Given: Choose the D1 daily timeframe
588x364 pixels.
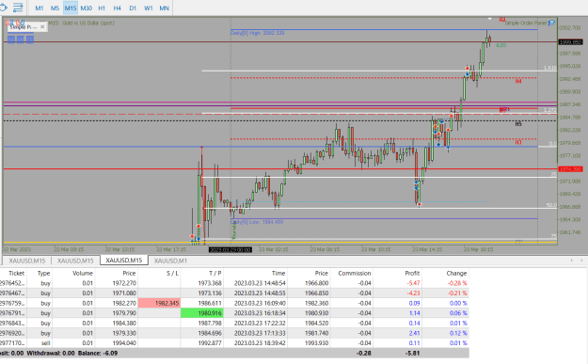Looking at the screenshot, I should (x=133, y=8).
